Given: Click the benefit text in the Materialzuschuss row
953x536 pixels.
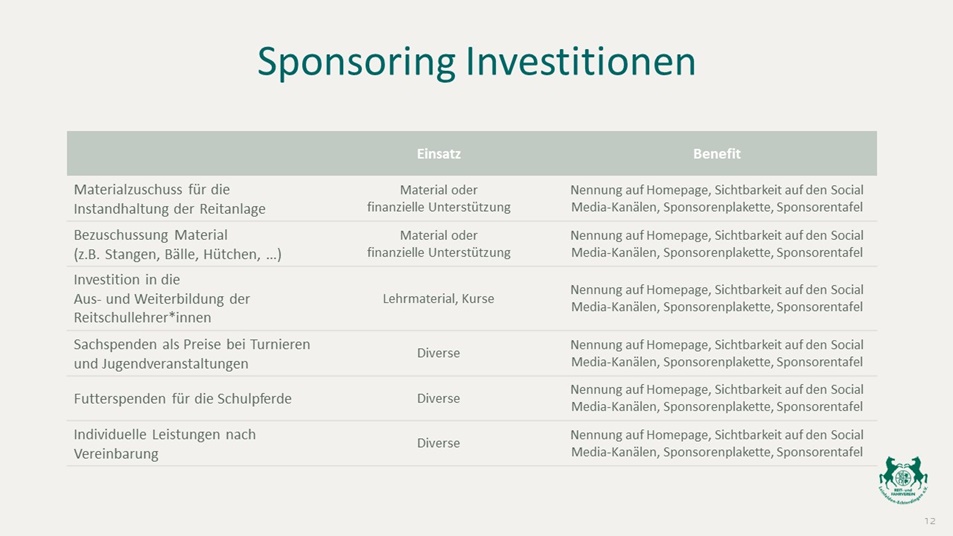Looking at the screenshot, I should click(x=717, y=198).
